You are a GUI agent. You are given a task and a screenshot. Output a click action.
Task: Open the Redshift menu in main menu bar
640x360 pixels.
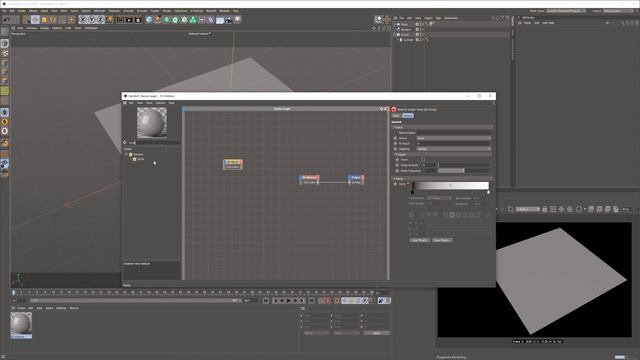tap(211, 11)
